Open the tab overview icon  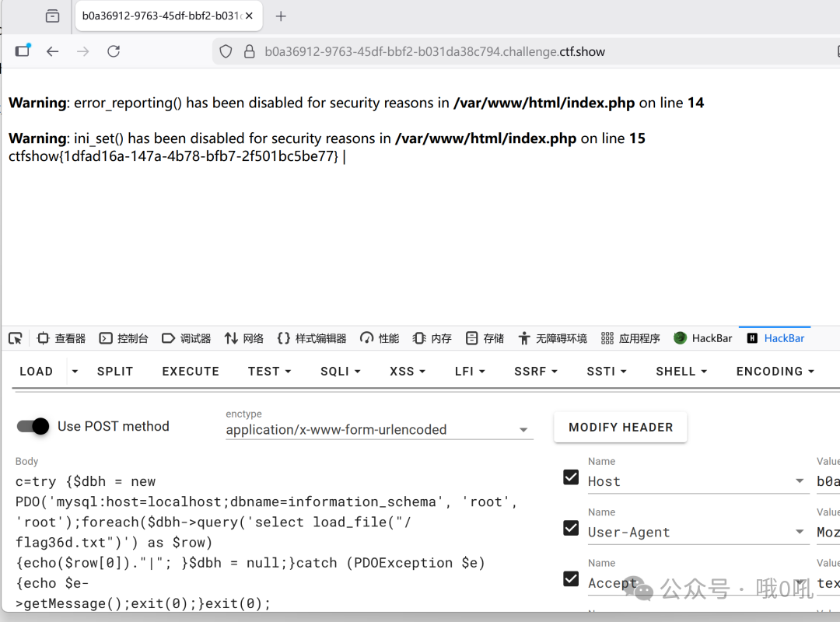(53, 16)
